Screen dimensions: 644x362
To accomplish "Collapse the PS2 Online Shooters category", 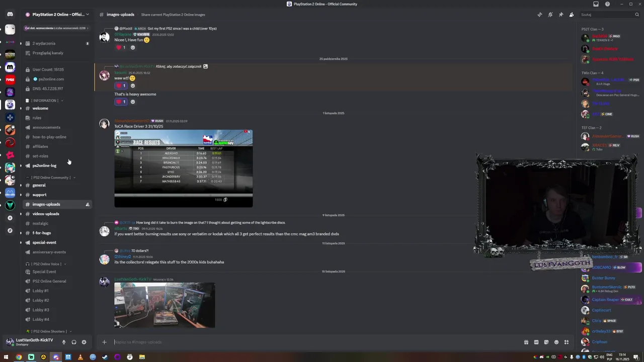I will [49, 331].
